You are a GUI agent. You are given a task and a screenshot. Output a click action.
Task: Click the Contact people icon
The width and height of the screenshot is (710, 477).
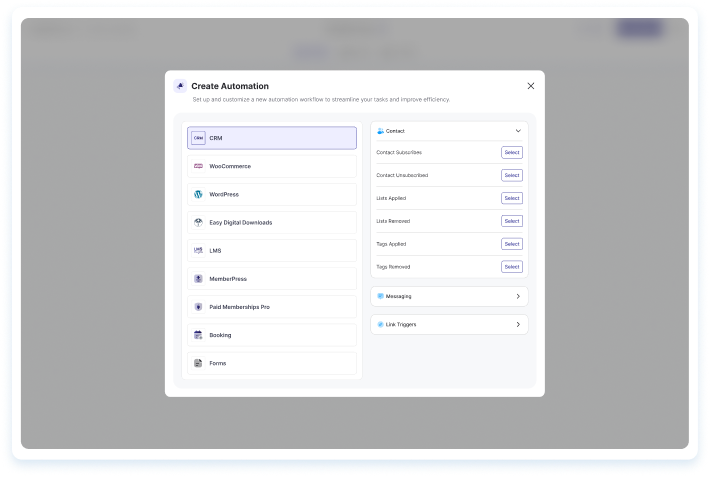[x=380, y=131]
